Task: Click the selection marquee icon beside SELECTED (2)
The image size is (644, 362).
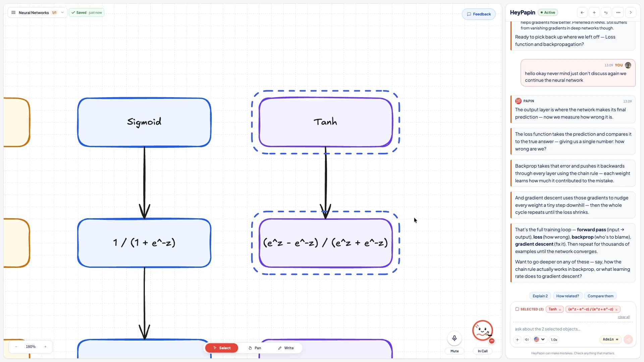Action: pyautogui.click(x=517, y=309)
